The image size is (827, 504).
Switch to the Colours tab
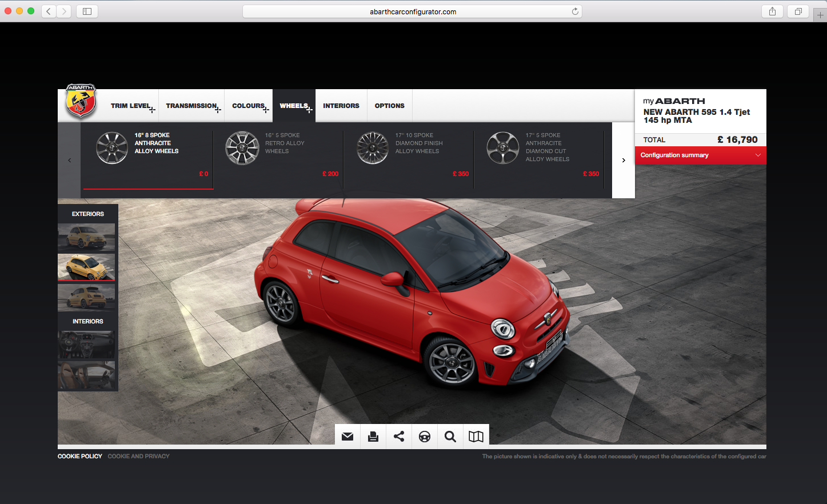(x=249, y=106)
